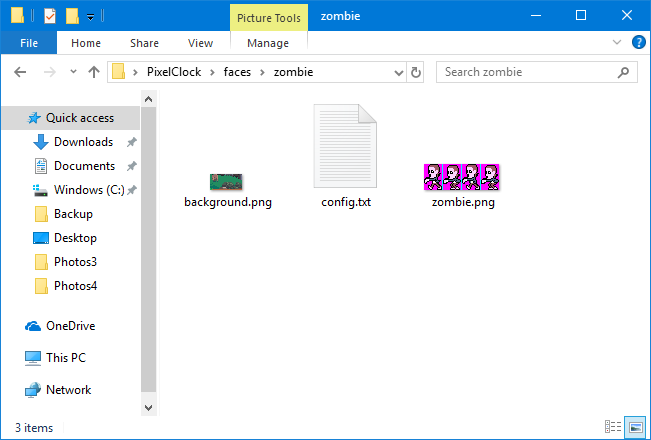This screenshot has width=651, height=440.
Task: Open Windows (C:) drive in sidebar
Action: (89, 190)
